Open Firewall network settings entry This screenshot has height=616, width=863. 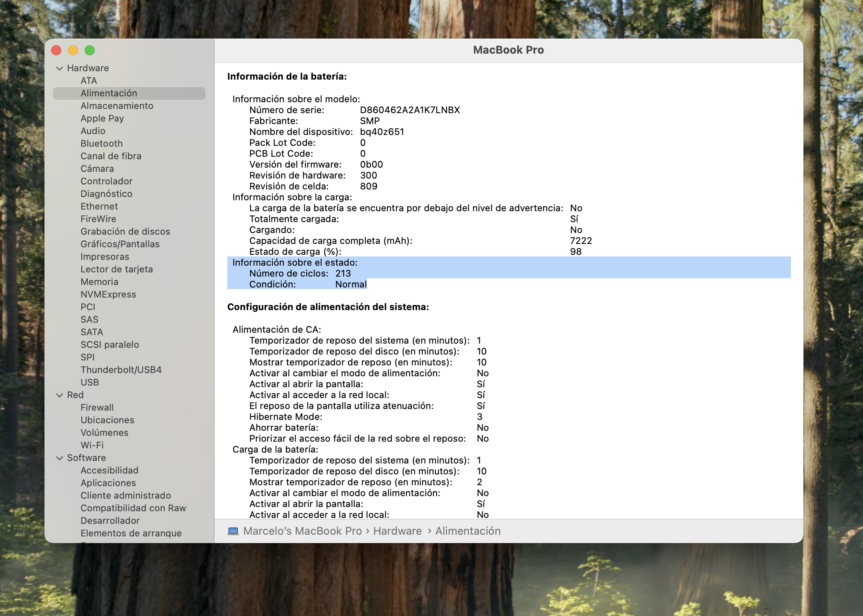point(97,407)
